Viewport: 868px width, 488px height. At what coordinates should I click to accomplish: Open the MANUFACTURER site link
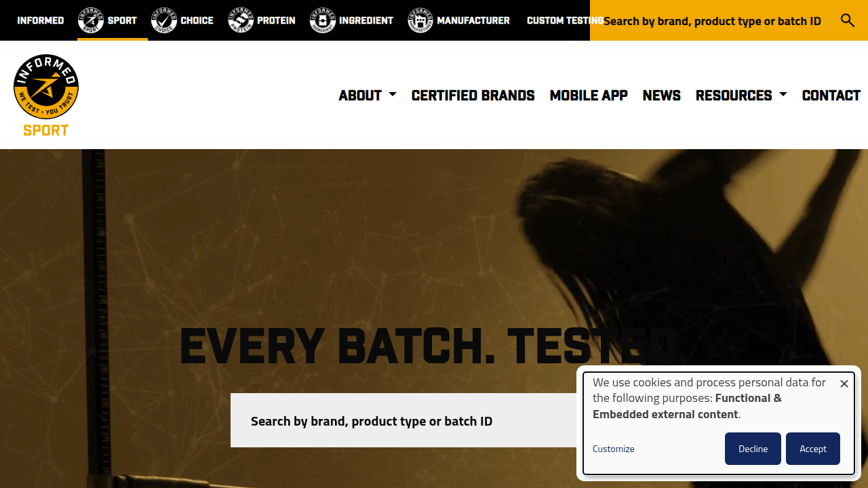[473, 20]
